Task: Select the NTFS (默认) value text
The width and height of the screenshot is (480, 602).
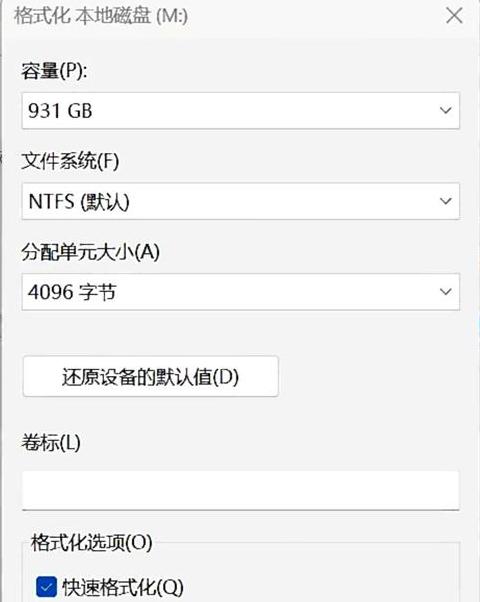Action: tap(79, 201)
